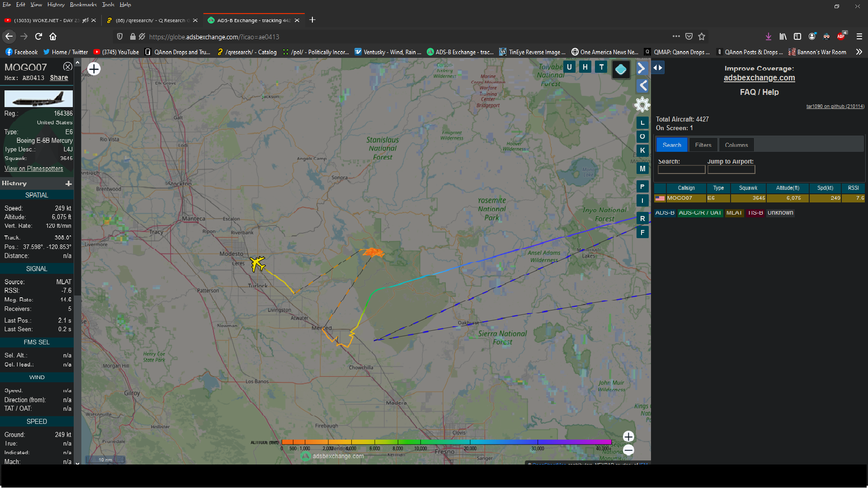Open page actions three-dot menu
Viewport: 868px width, 488px height.
click(x=676, y=36)
